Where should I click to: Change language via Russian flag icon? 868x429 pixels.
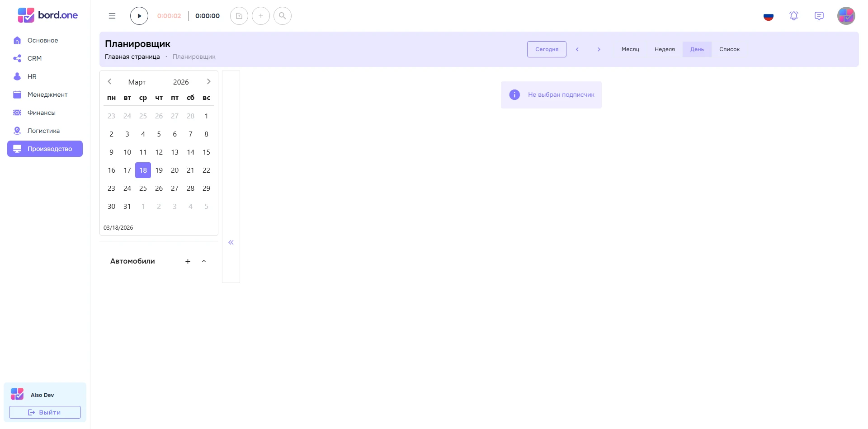point(769,16)
